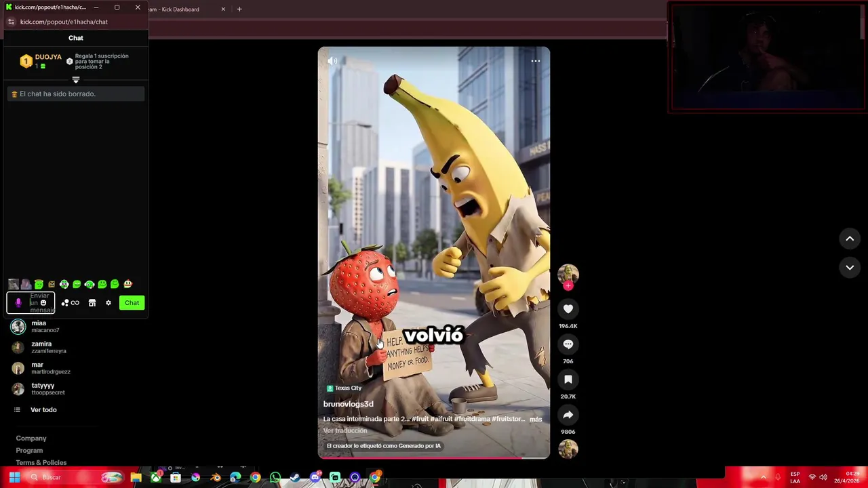
Task: Go to next video with down chevron
Action: 850,268
